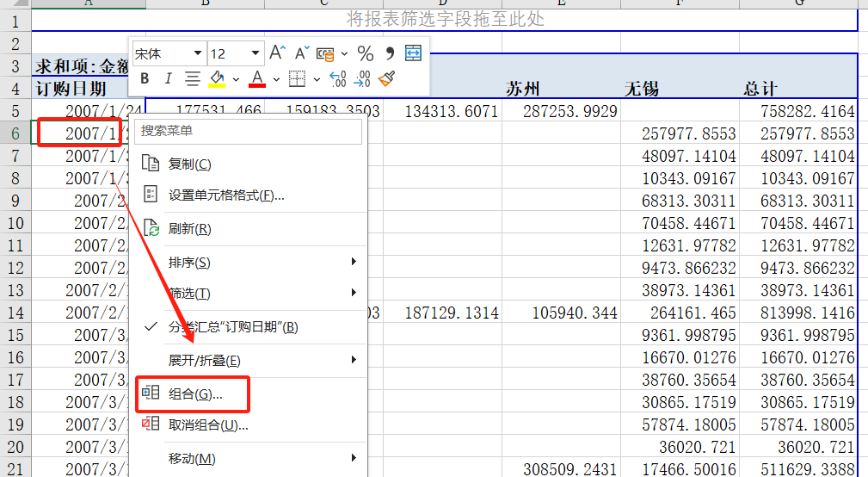Select cell with value 287253.9929
Image resolution: width=868 pixels, height=477 pixels.
[562, 111]
